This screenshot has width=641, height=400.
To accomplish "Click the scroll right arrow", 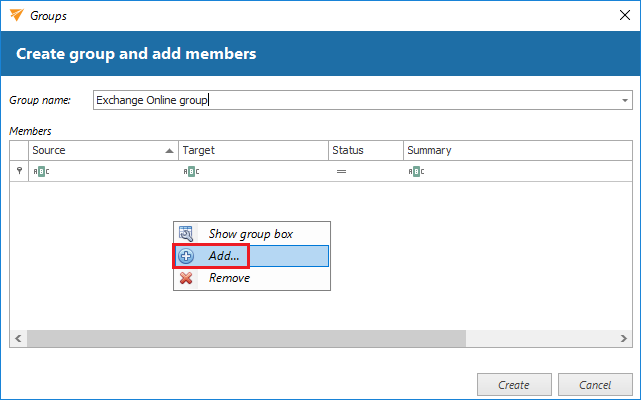I will point(625,339).
